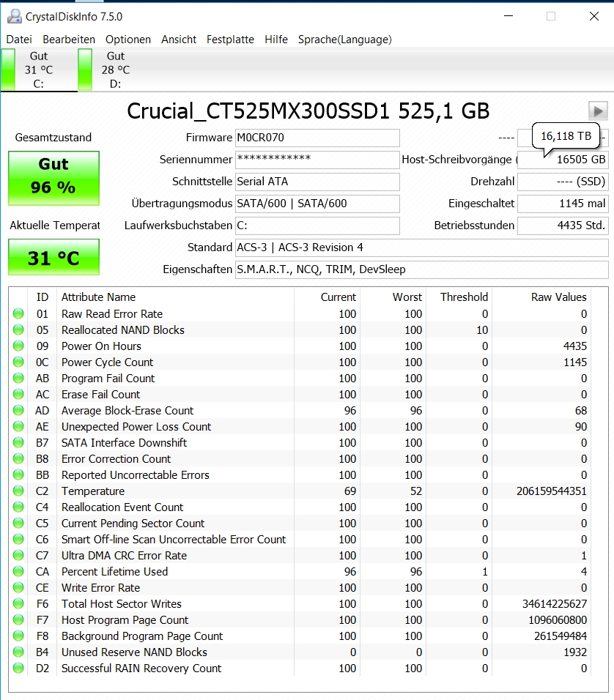Open the Festplatte menu
This screenshot has width=614, height=700.
230,40
